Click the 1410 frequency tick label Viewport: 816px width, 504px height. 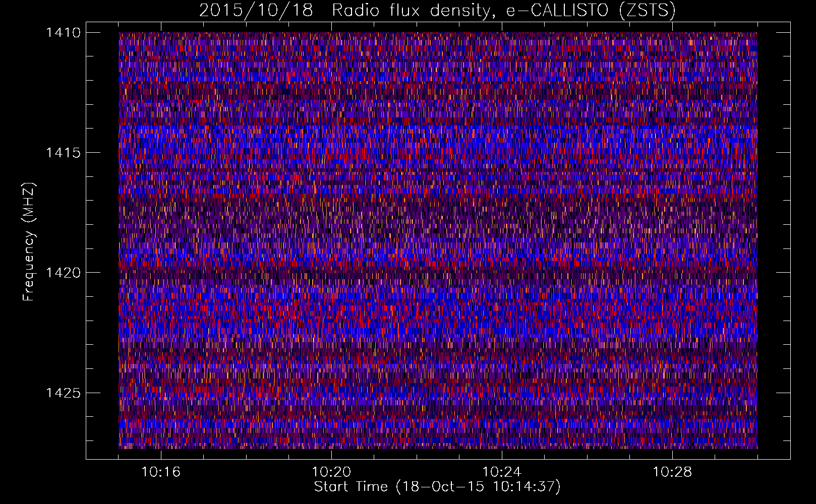coord(63,33)
